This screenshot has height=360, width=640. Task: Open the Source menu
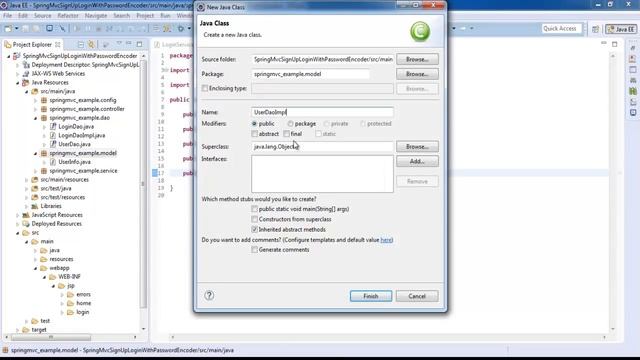click(42, 16)
